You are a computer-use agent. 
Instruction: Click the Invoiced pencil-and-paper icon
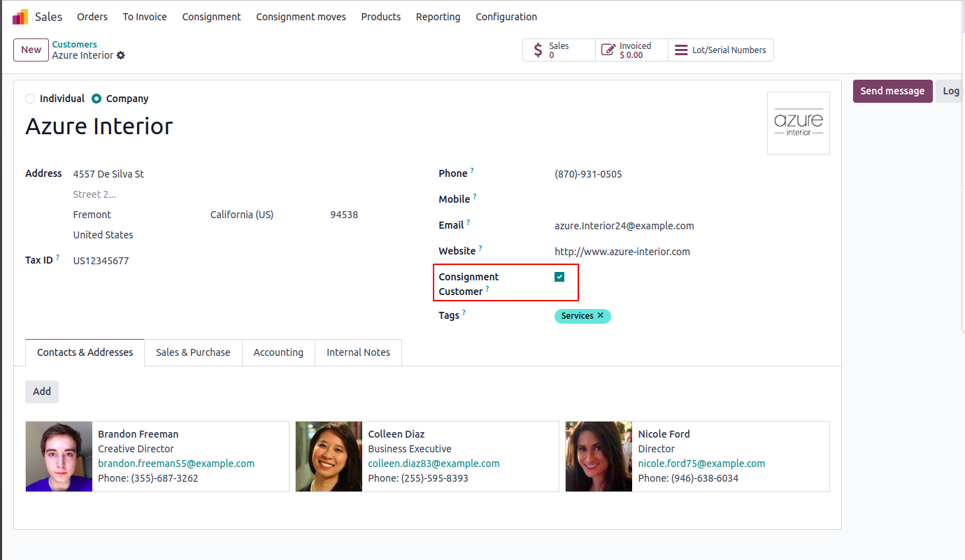[x=608, y=50]
